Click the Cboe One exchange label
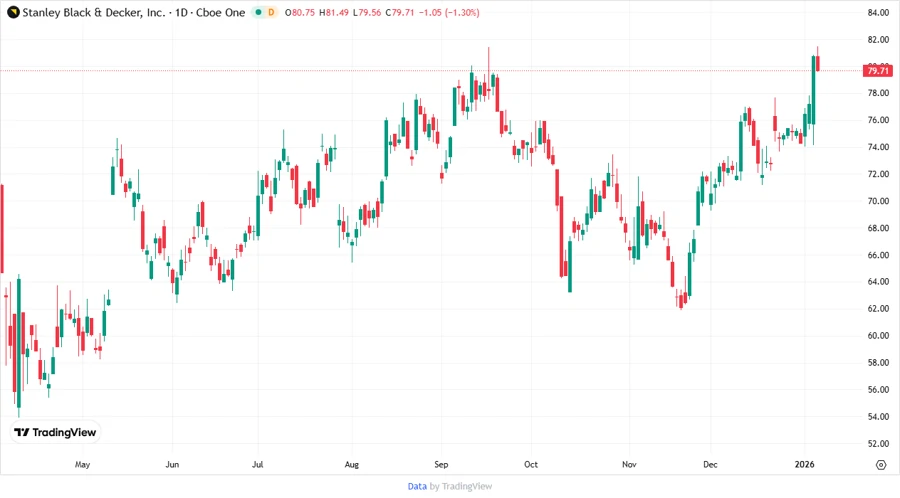The image size is (900, 498). pyautogui.click(x=220, y=12)
